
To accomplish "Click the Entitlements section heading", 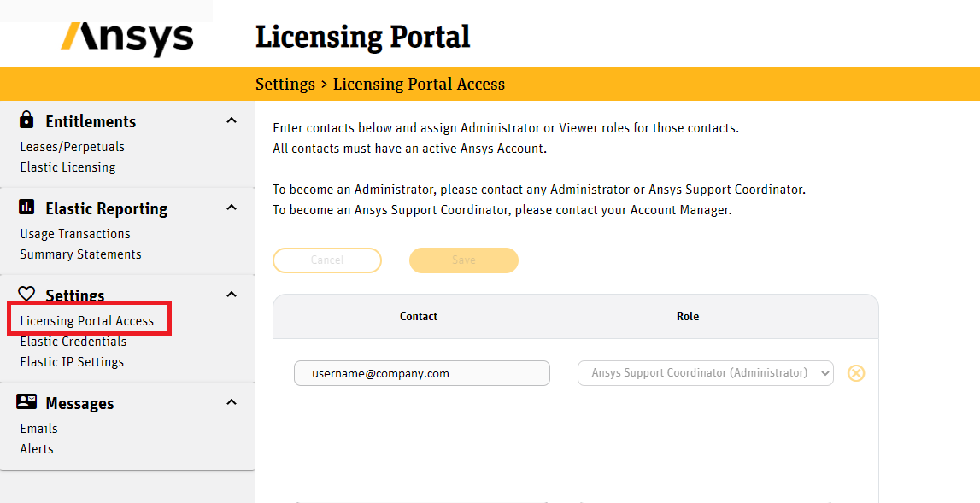I will point(91,121).
